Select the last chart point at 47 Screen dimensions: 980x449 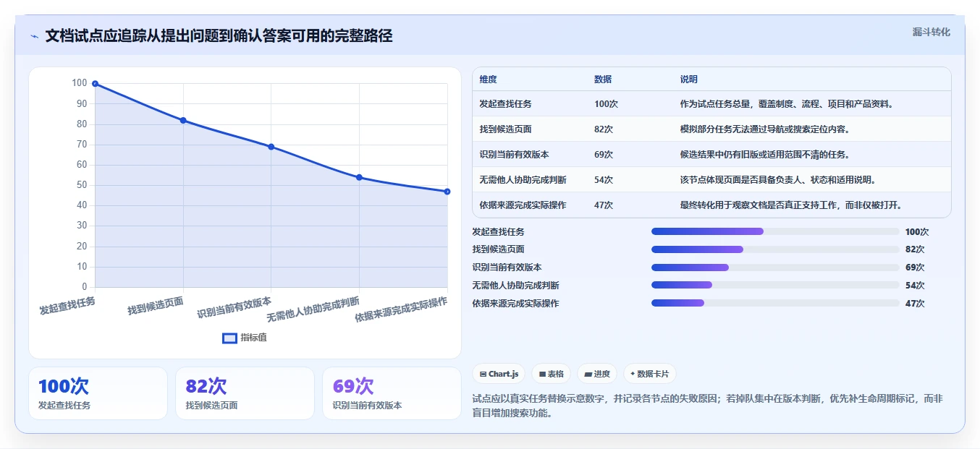tap(447, 192)
